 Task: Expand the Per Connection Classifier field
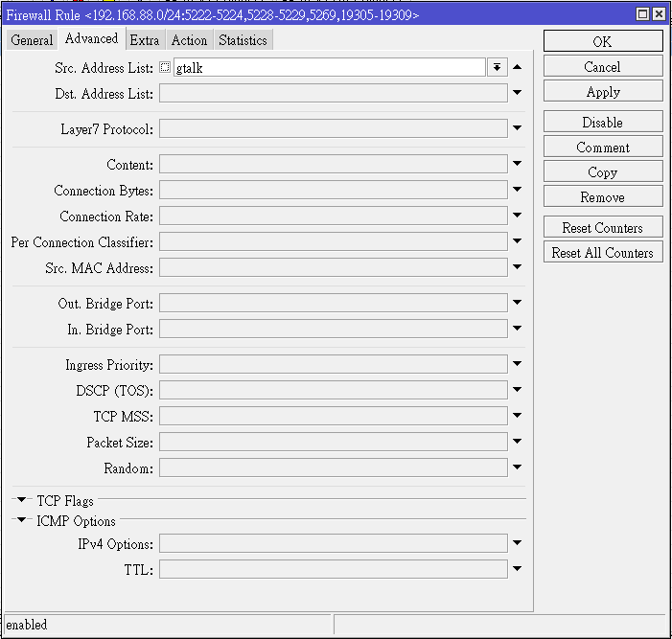518,240
